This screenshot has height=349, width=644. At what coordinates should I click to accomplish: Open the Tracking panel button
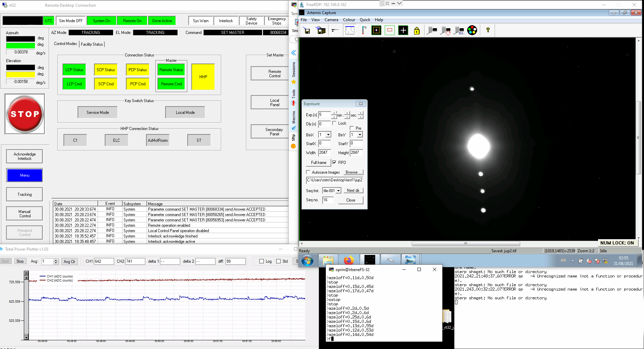tap(24, 194)
